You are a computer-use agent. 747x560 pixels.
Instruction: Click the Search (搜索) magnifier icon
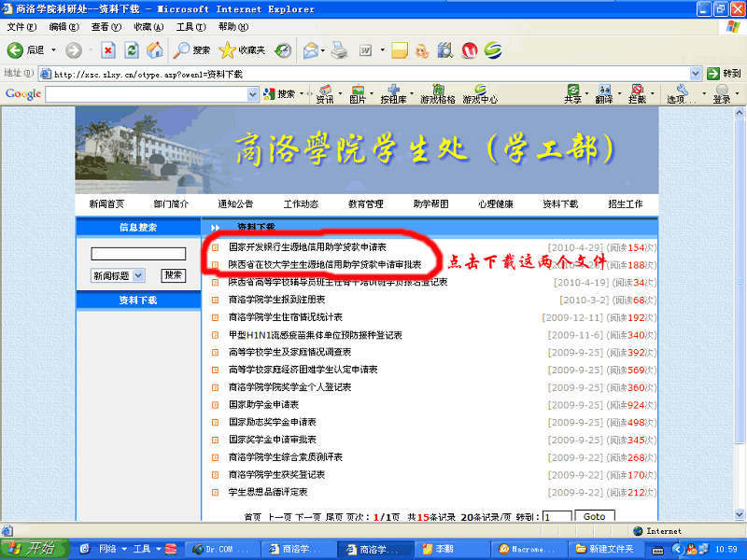[x=182, y=49]
